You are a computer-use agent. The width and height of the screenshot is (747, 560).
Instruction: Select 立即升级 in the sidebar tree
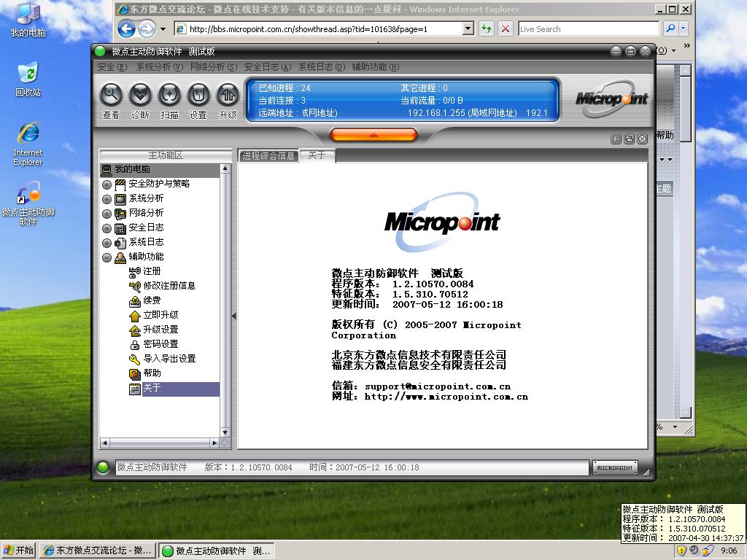[x=160, y=315]
